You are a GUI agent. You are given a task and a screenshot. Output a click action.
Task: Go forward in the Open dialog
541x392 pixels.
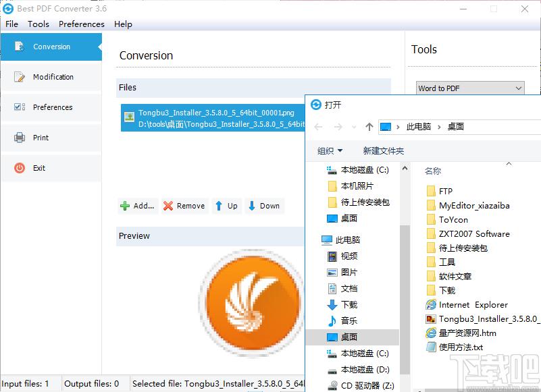click(x=338, y=127)
